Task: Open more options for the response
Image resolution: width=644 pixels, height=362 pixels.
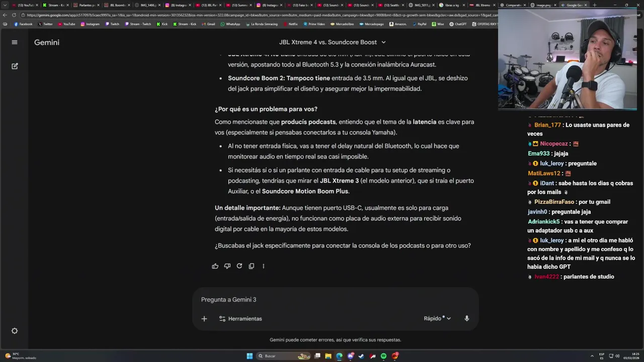Action: pyautogui.click(x=263, y=266)
